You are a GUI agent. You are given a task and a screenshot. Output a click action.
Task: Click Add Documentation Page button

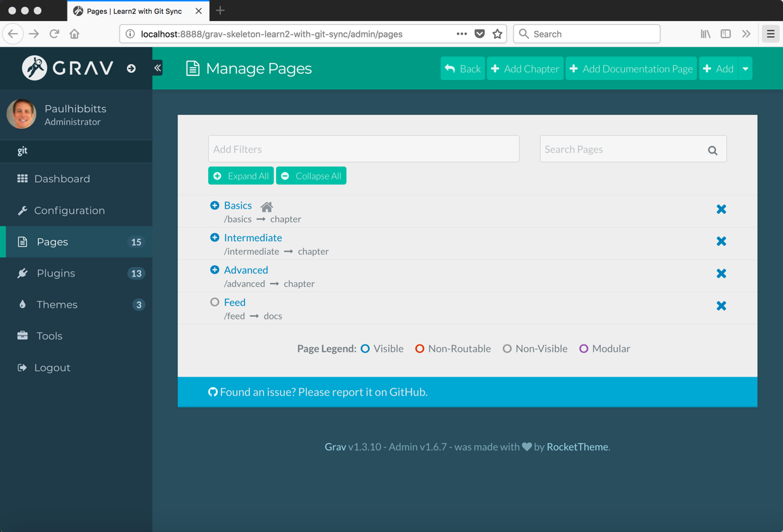[631, 68]
